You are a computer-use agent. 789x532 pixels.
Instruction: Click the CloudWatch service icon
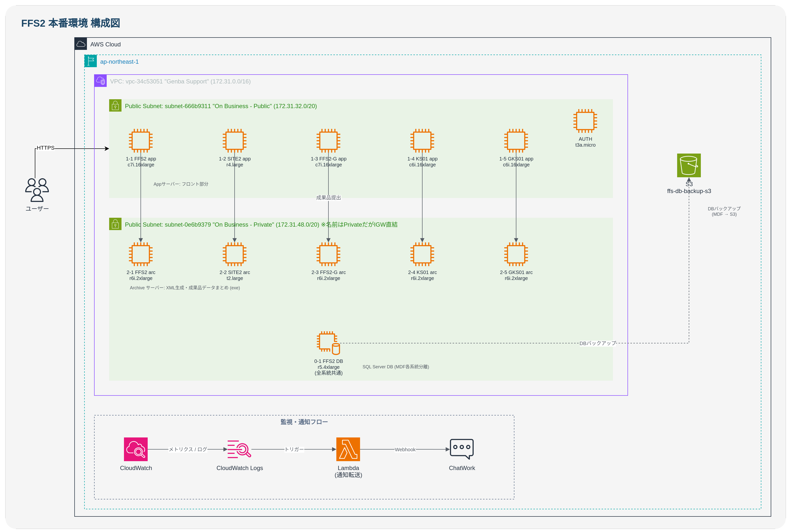pyautogui.click(x=136, y=449)
